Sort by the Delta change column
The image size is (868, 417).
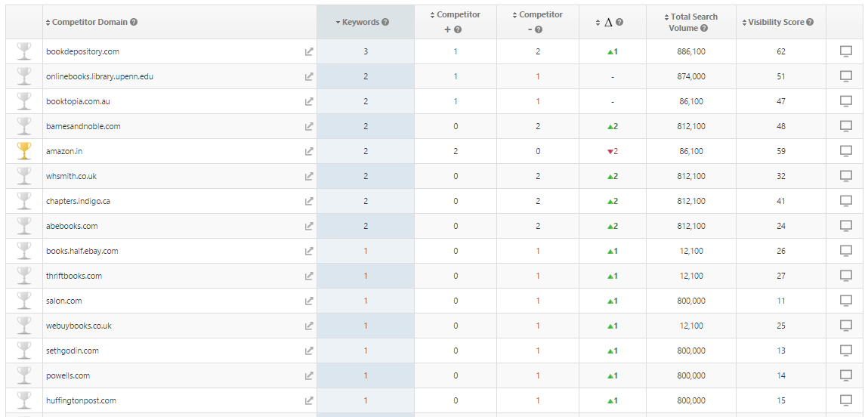[x=608, y=22]
